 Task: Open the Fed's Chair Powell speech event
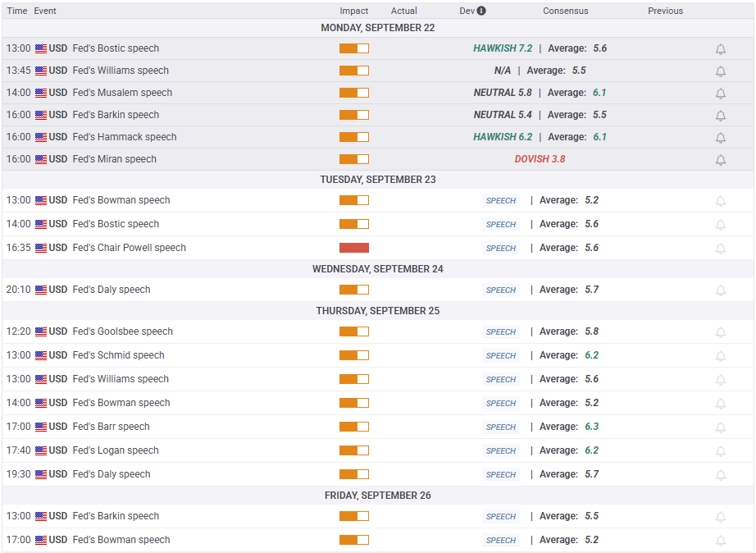[x=129, y=248]
